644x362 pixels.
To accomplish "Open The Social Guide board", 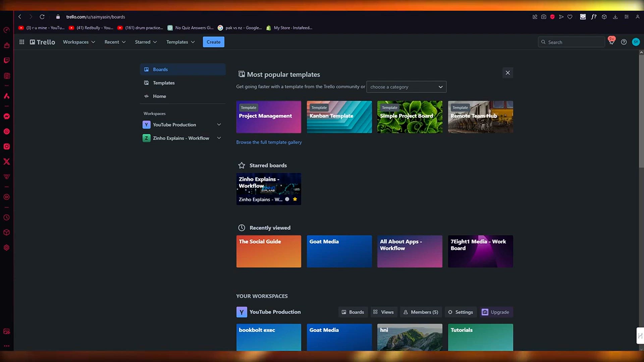I will (x=269, y=251).
